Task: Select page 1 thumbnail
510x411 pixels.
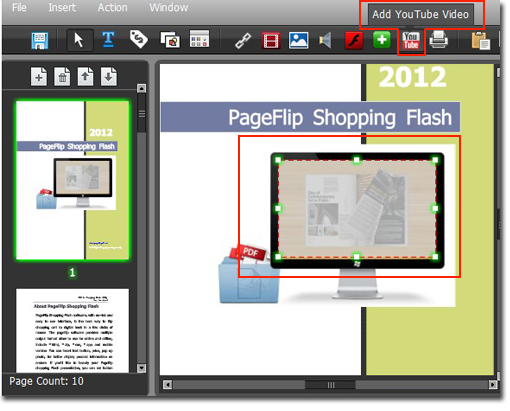Action: 73,180
